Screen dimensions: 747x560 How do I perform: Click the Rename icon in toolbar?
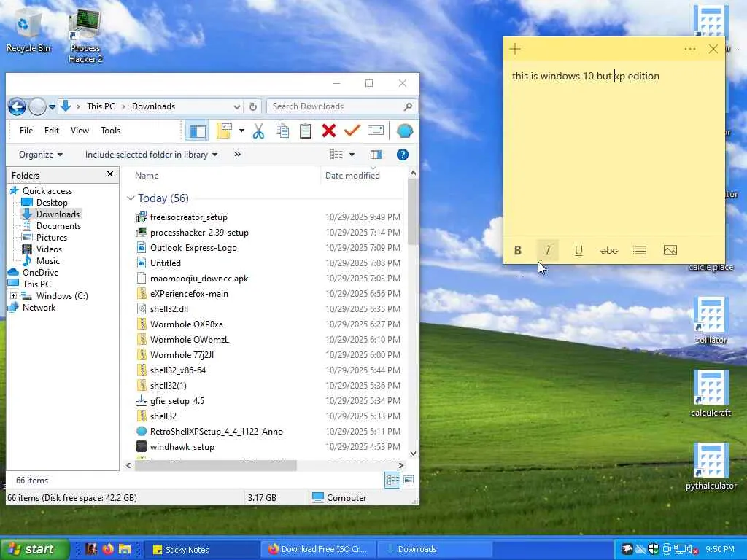376,131
